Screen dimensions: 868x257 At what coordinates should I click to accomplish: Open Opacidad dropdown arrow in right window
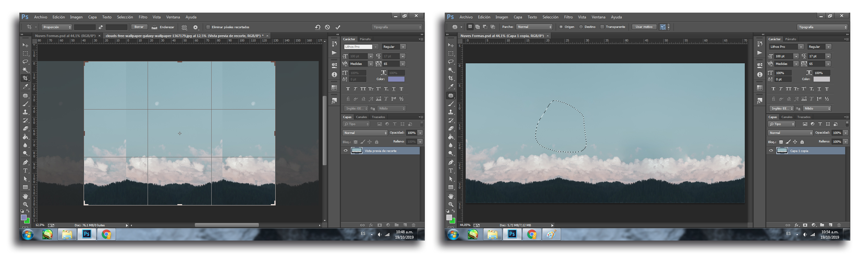click(x=846, y=133)
